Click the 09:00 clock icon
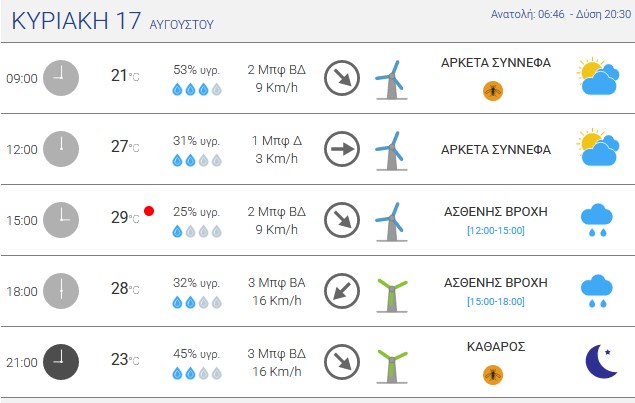Image resolution: width=635 pixels, height=403 pixels. click(x=61, y=78)
